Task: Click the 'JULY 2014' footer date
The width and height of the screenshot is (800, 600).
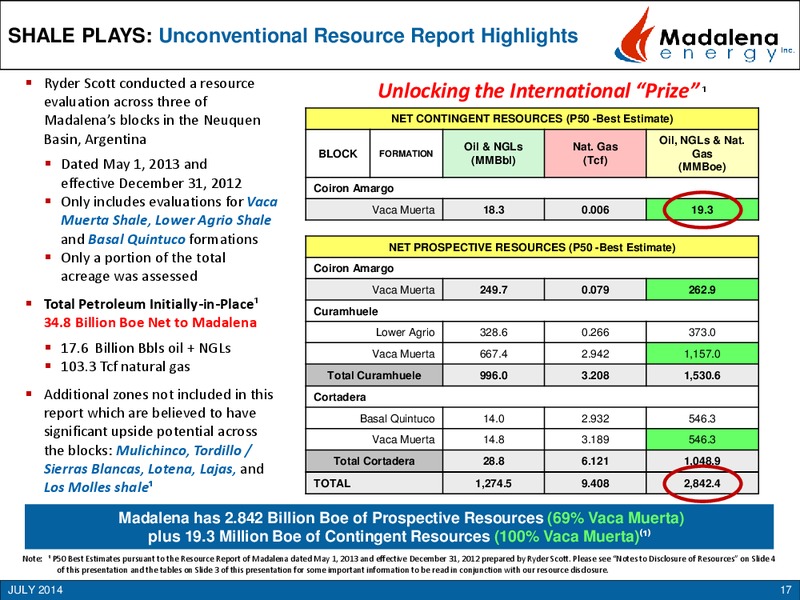Action: pos(35,590)
